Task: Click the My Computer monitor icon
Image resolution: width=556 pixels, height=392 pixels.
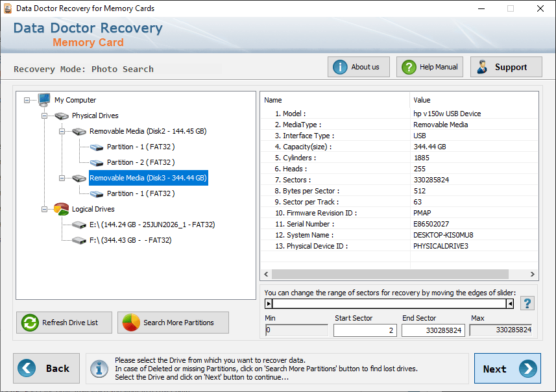Action: point(45,100)
